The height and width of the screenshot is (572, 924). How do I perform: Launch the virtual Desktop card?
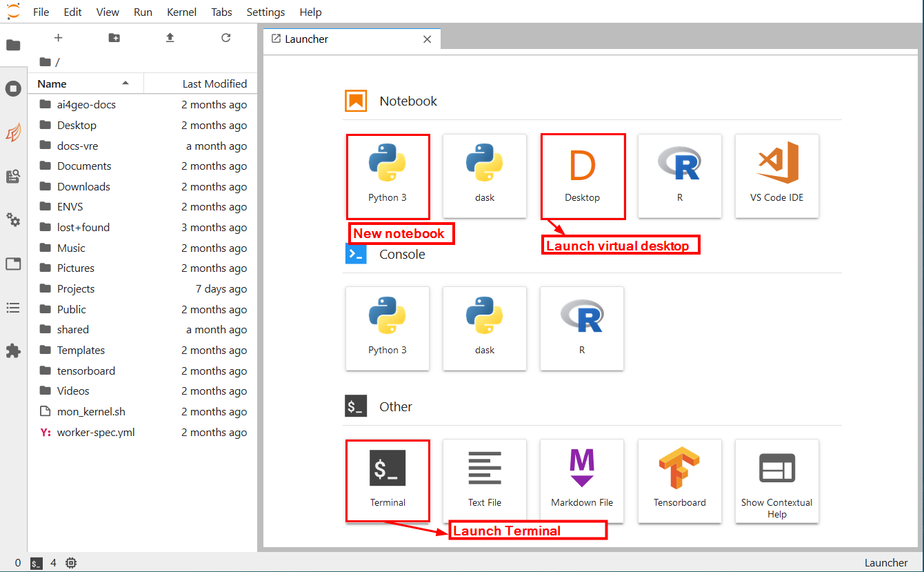583,176
